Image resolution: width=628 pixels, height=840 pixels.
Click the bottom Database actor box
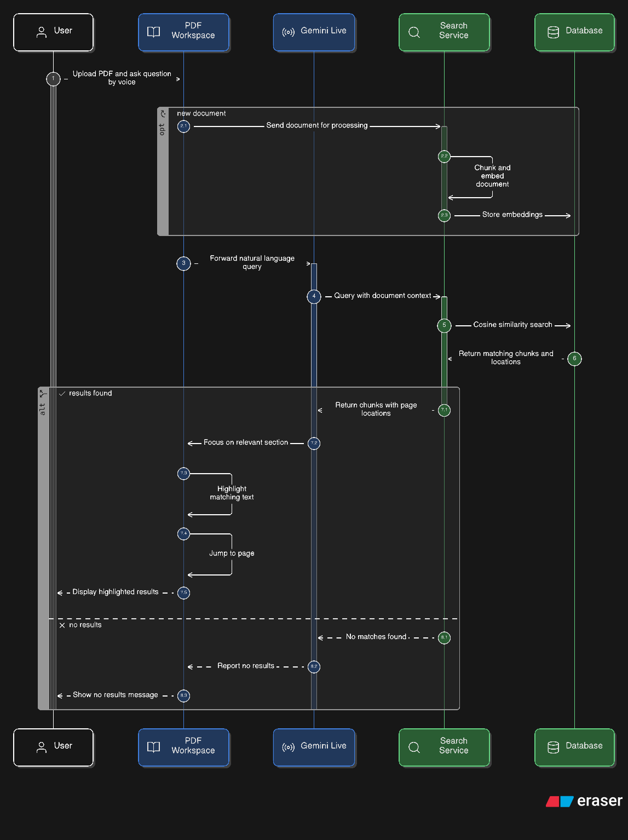pyautogui.click(x=574, y=747)
